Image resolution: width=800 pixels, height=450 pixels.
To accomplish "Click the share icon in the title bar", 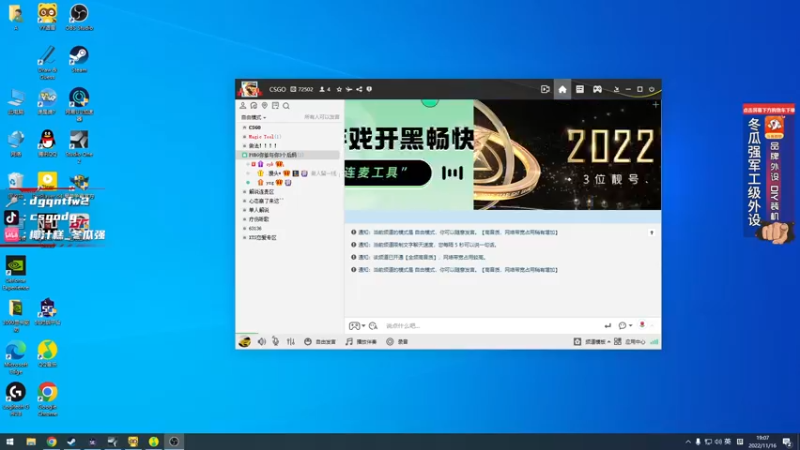I will coord(359,89).
